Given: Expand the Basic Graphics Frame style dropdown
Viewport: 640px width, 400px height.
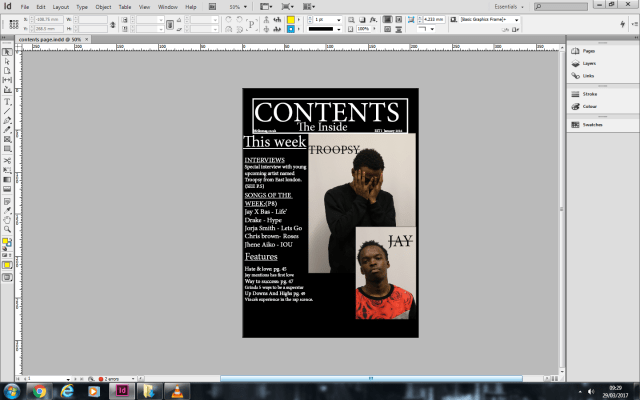Looking at the screenshot, I should click(x=517, y=19).
